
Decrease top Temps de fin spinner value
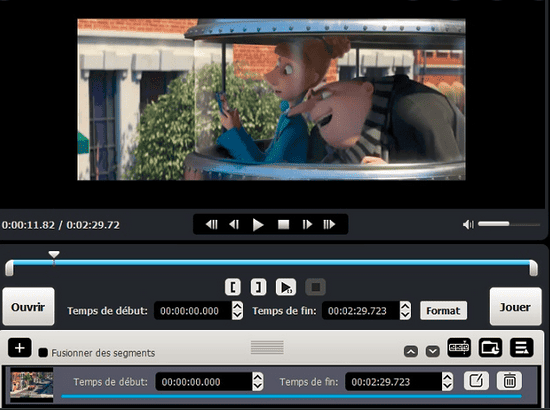pyautogui.click(x=405, y=315)
